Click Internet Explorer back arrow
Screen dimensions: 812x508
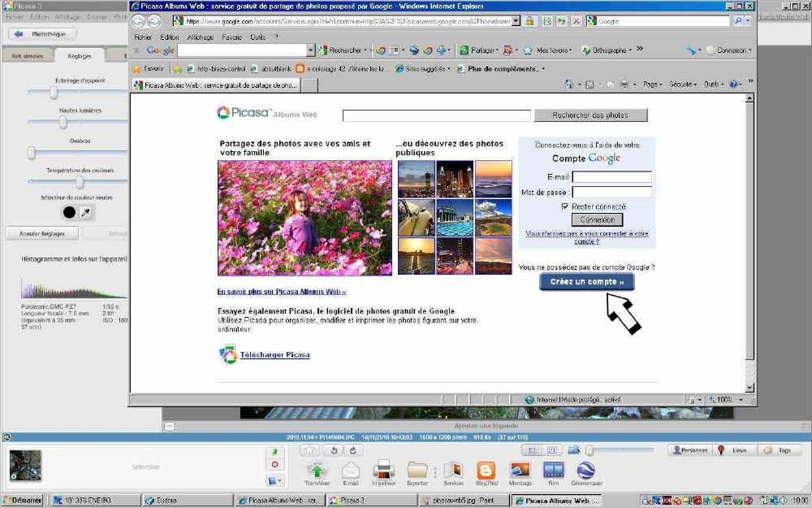point(138,21)
